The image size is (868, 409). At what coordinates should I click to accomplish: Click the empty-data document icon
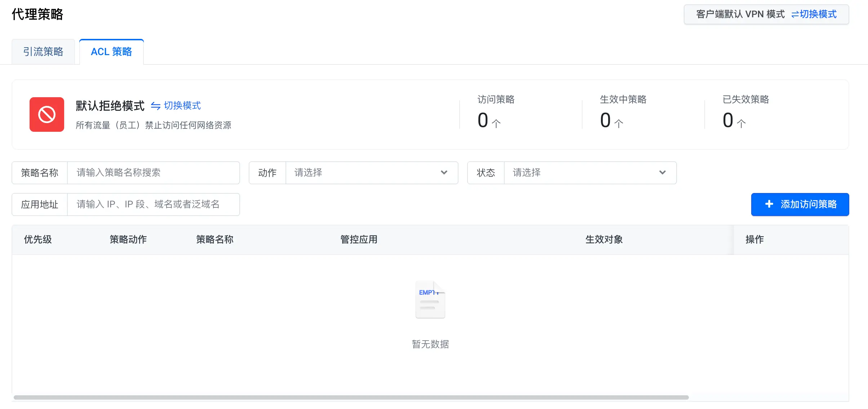point(430,300)
